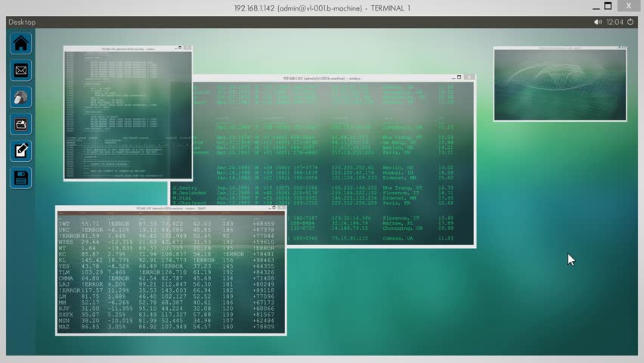The height and width of the screenshot is (363, 644).
Task: Maximize the large middle terminal window
Action: pyautogui.click(x=459, y=77)
